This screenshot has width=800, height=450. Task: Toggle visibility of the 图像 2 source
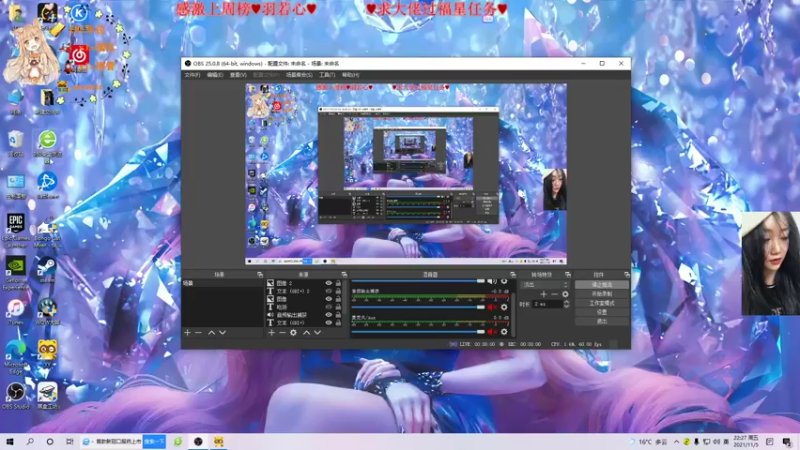tap(329, 283)
